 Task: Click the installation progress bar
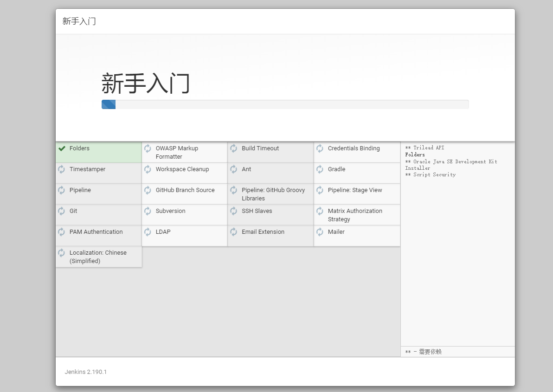[x=285, y=104]
